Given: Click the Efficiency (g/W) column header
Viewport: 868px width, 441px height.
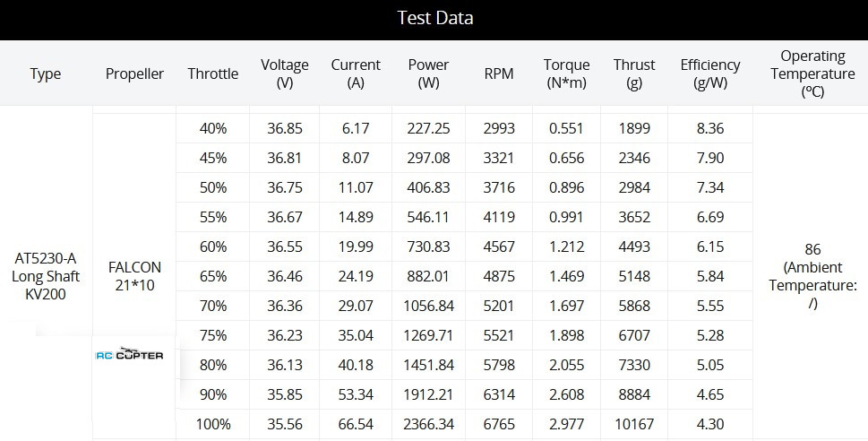Looking at the screenshot, I should 709,73.
